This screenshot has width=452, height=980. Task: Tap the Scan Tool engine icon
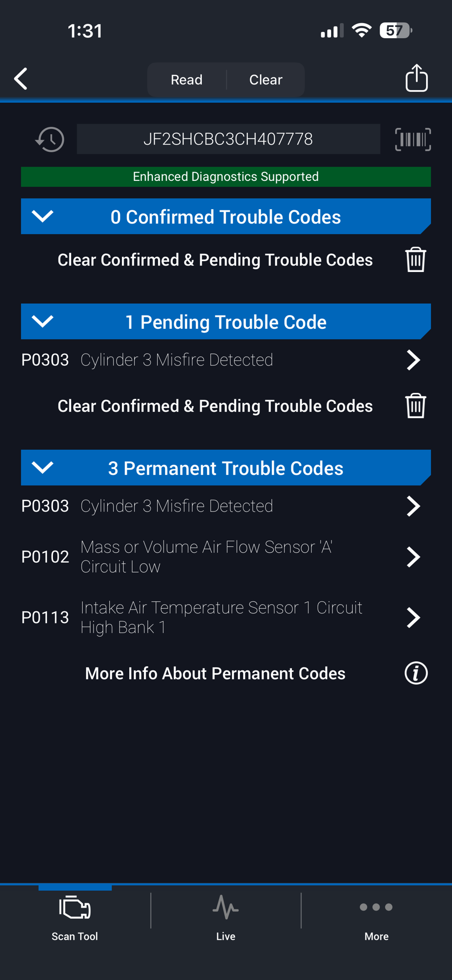click(75, 908)
